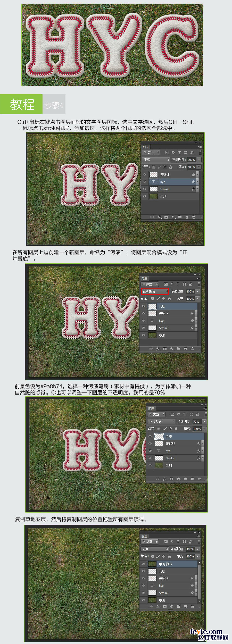Open blend mode 正常 dropdown in hyc-selected panel

tap(156, 160)
